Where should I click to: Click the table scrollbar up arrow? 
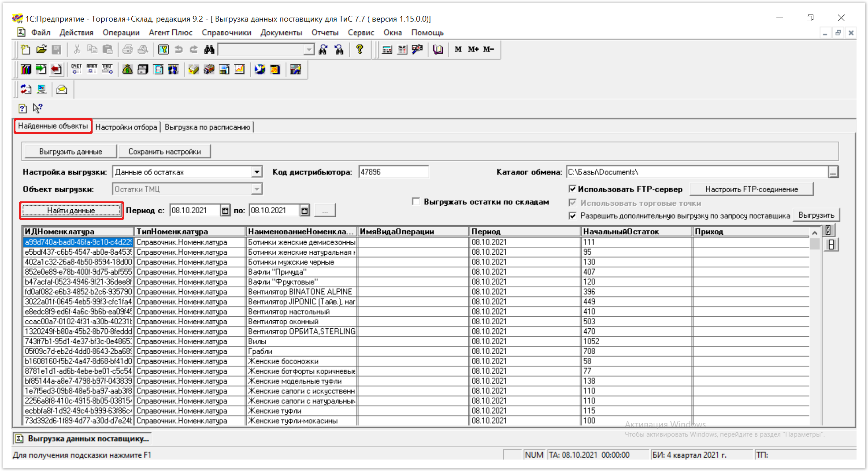click(x=814, y=233)
